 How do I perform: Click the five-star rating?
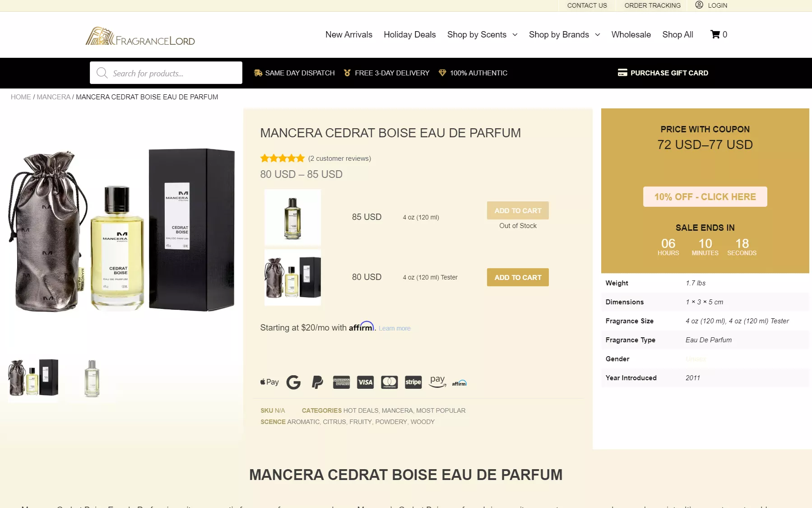tap(282, 158)
